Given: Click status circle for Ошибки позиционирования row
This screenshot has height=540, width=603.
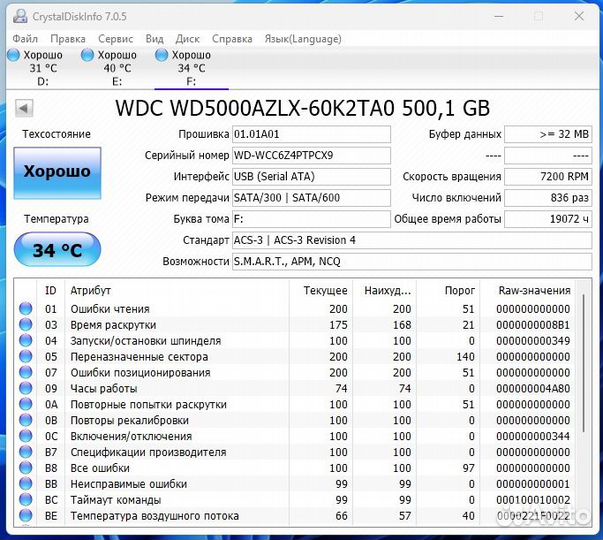Looking at the screenshot, I should coord(26,372).
